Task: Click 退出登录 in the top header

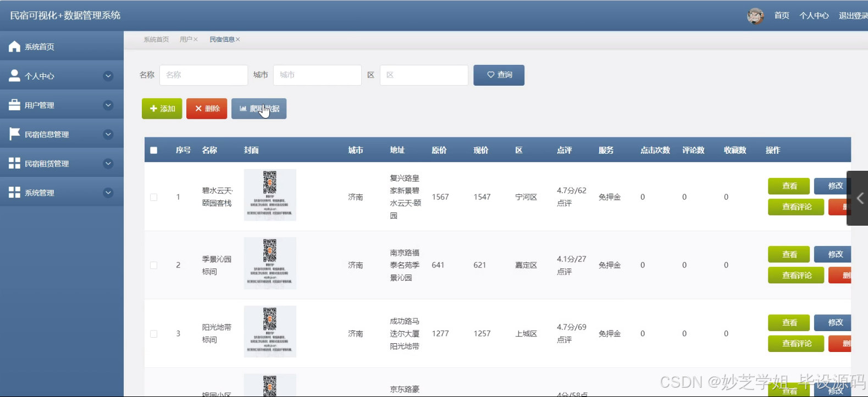Action: click(853, 16)
